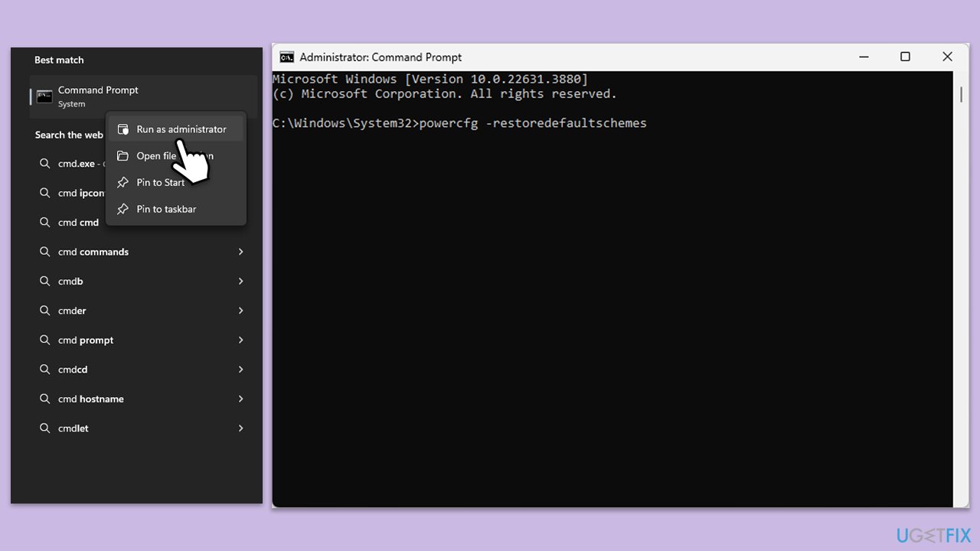Select Pin to taskbar menu entry
Image resolution: width=980 pixels, height=551 pixels.
(176, 209)
